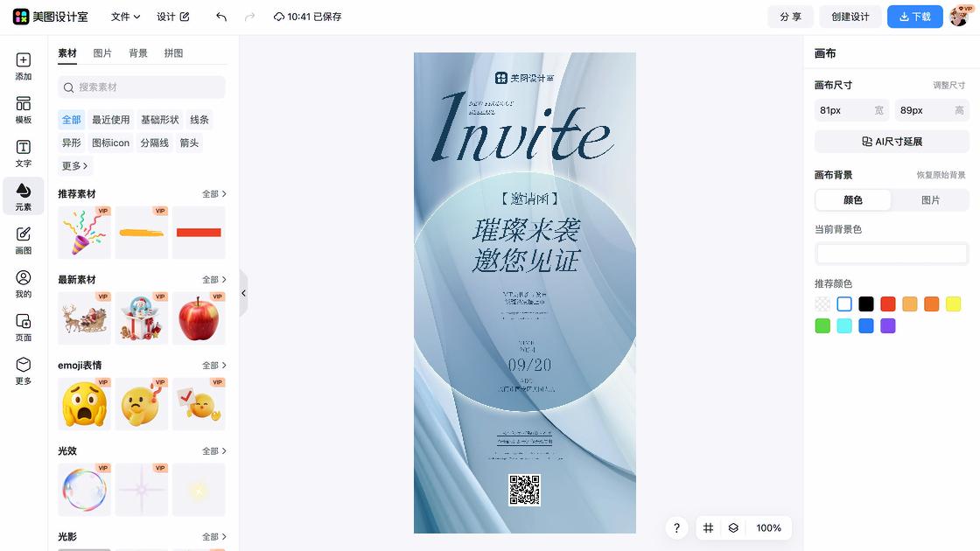Select 图片 background mode in 画布背景

[930, 200]
